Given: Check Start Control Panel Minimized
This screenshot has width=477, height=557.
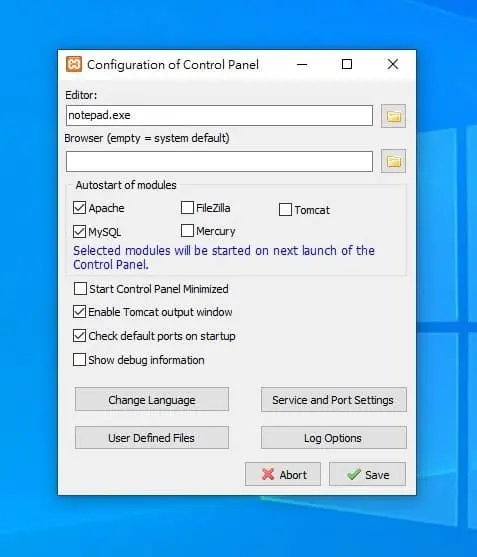Looking at the screenshot, I should [80, 288].
